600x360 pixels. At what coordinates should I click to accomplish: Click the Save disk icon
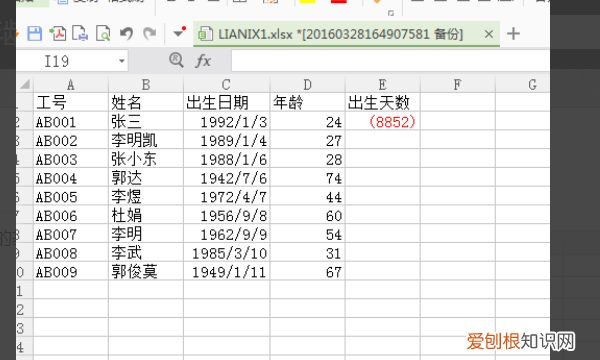[34, 34]
